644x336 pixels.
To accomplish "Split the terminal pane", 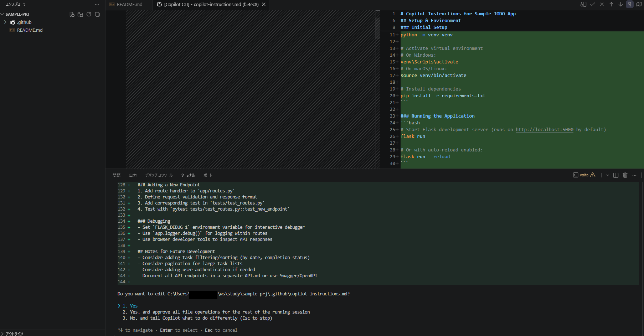I will 616,175.
